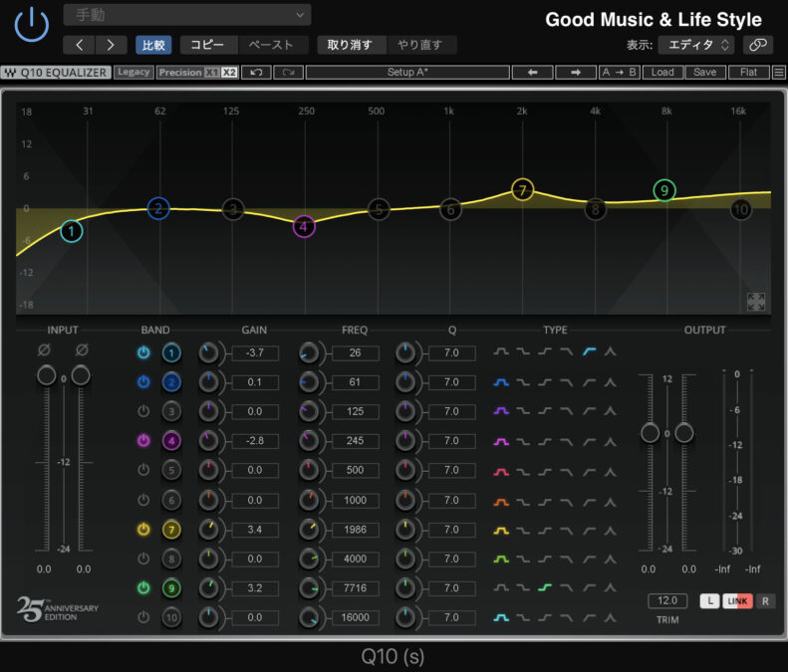This screenshot has height=672, width=788.
Task: Click the left input fader handle
Action: [47, 375]
